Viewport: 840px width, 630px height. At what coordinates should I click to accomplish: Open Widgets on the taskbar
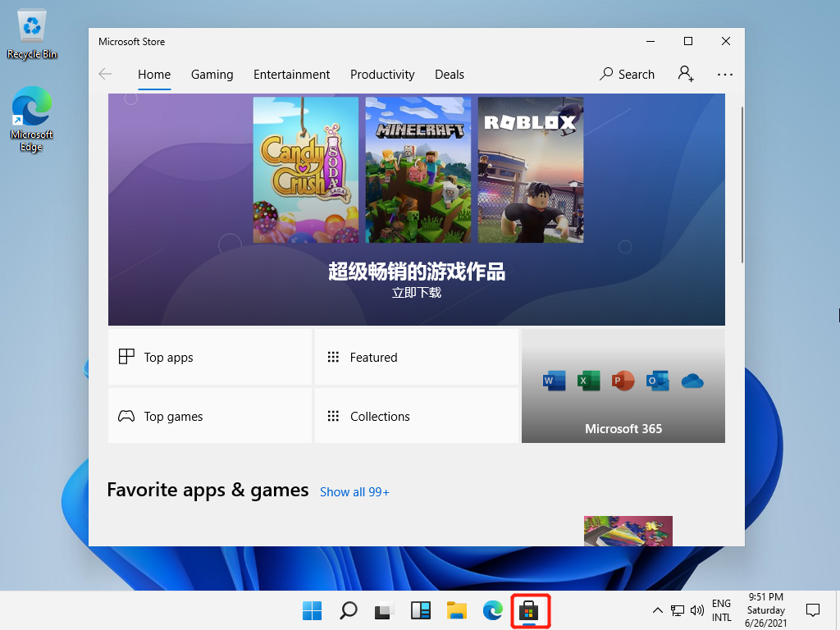[421, 610]
